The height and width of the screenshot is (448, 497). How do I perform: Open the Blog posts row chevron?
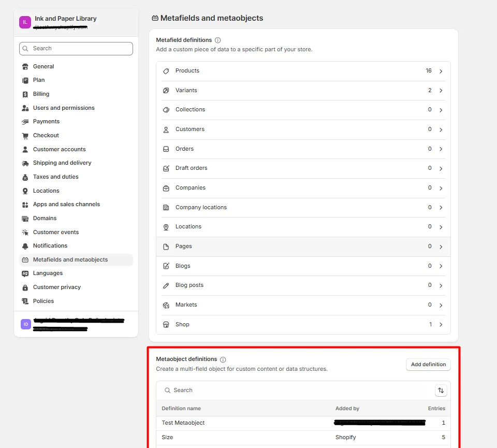[x=441, y=286]
